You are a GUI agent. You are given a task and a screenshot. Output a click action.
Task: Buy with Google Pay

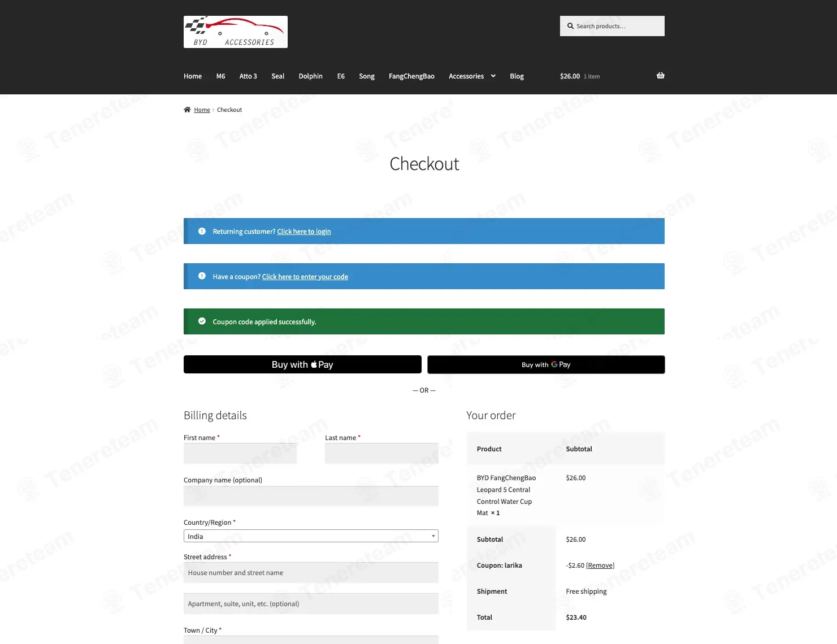click(546, 364)
